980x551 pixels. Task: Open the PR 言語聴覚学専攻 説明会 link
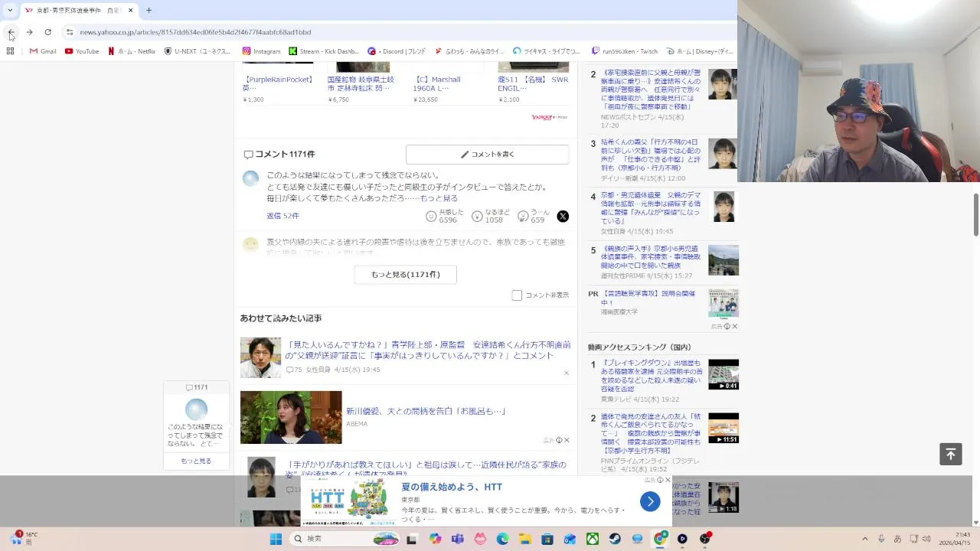coord(648,298)
